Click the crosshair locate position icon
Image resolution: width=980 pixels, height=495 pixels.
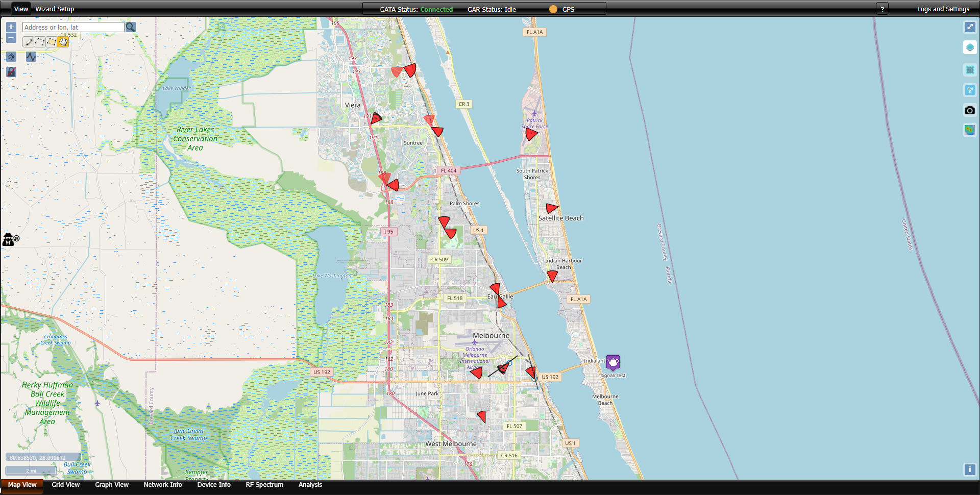pos(11,57)
